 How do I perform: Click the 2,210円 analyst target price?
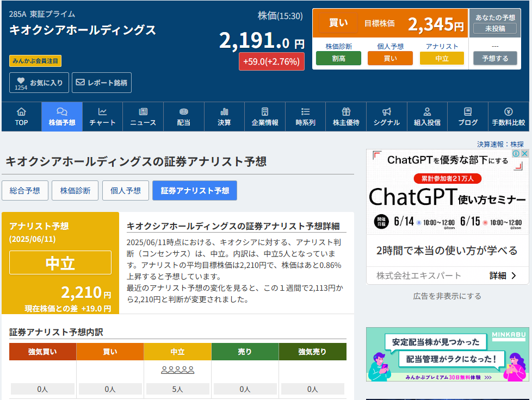pyautogui.click(x=86, y=292)
